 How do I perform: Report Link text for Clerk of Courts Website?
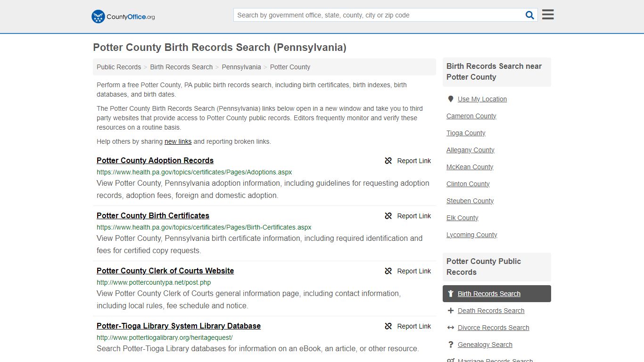tap(414, 271)
